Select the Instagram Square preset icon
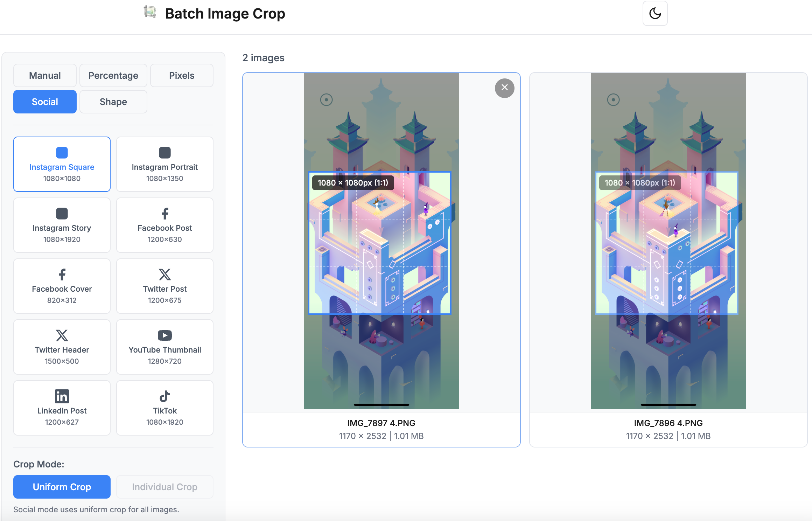The image size is (812, 521). (62, 152)
